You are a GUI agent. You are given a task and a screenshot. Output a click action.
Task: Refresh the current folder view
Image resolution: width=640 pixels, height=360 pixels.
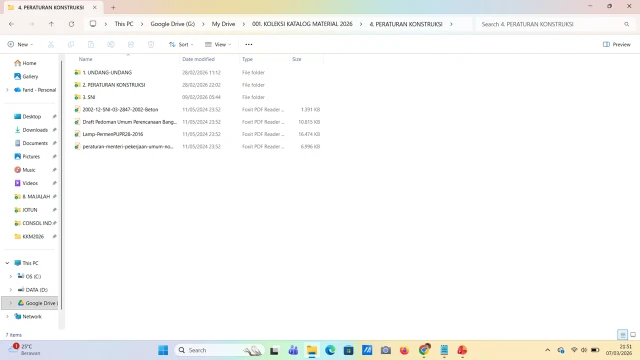click(71, 24)
